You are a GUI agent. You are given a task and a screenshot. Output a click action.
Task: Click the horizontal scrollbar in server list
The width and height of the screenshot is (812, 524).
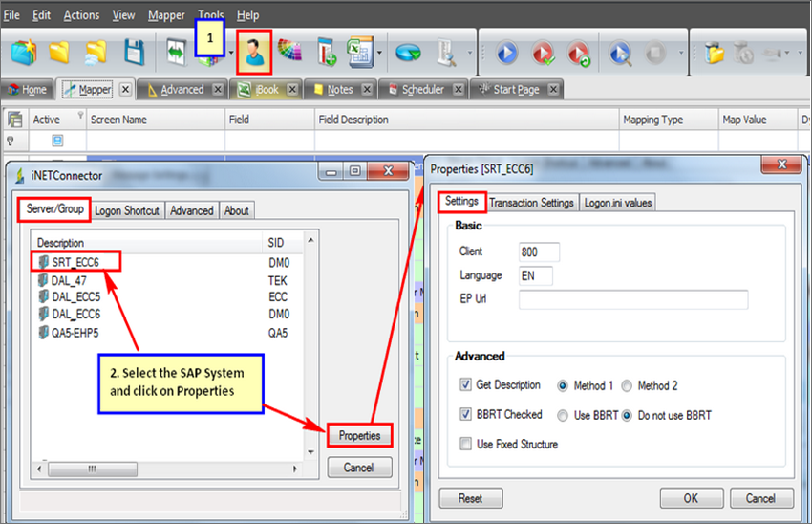93,469
